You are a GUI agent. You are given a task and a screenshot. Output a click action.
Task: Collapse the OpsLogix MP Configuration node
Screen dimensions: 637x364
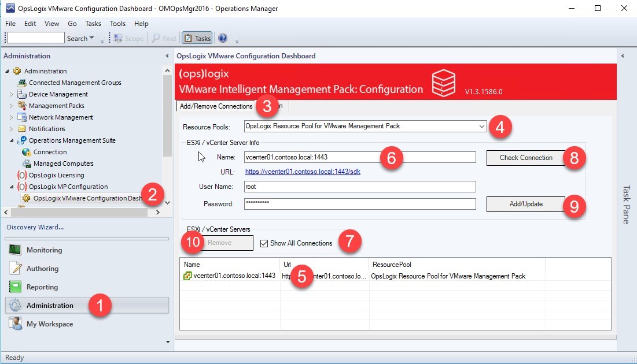pyautogui.click(x=11, y=187)
